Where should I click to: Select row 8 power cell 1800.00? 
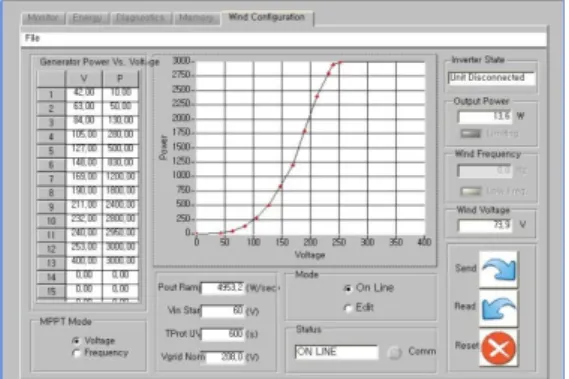click(x=120, y=191)
